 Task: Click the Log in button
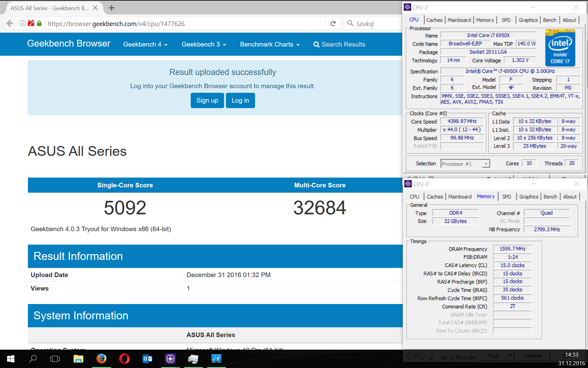pos(240,100)
